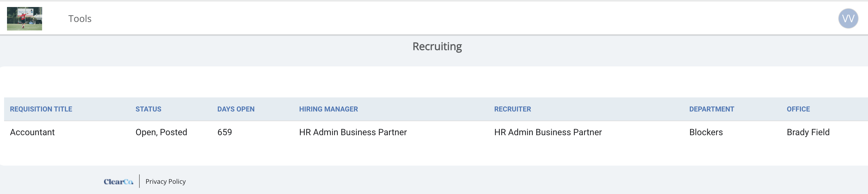Open the Privacy Policy link
This screenshot has width=868, height=194.
[165, 181]
